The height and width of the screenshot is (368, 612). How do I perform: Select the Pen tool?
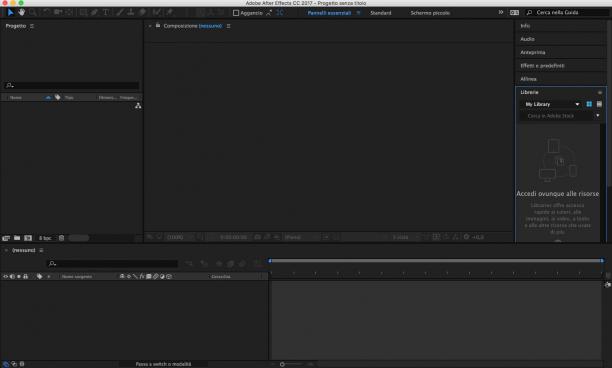click(x=94, y=12)
